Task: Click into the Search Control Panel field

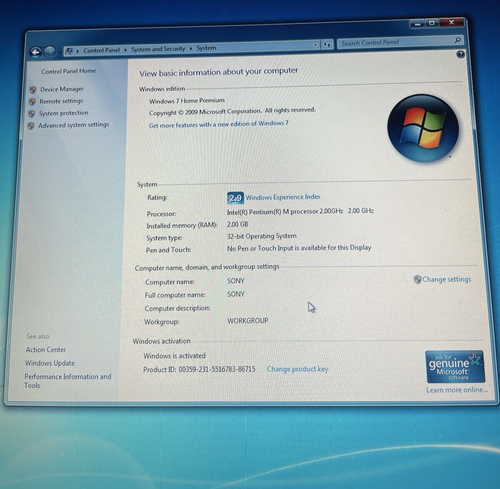Action: [x=396, y=42]
